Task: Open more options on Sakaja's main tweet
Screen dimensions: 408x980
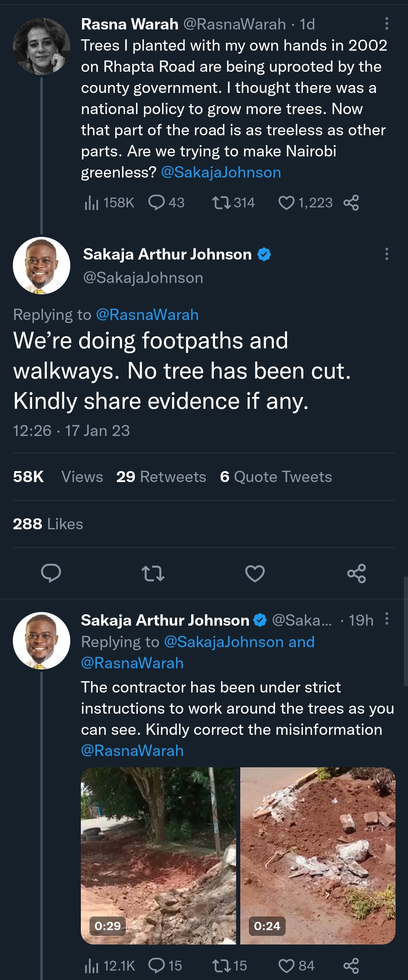Action: pyautogui.click(x=387, y=254)
